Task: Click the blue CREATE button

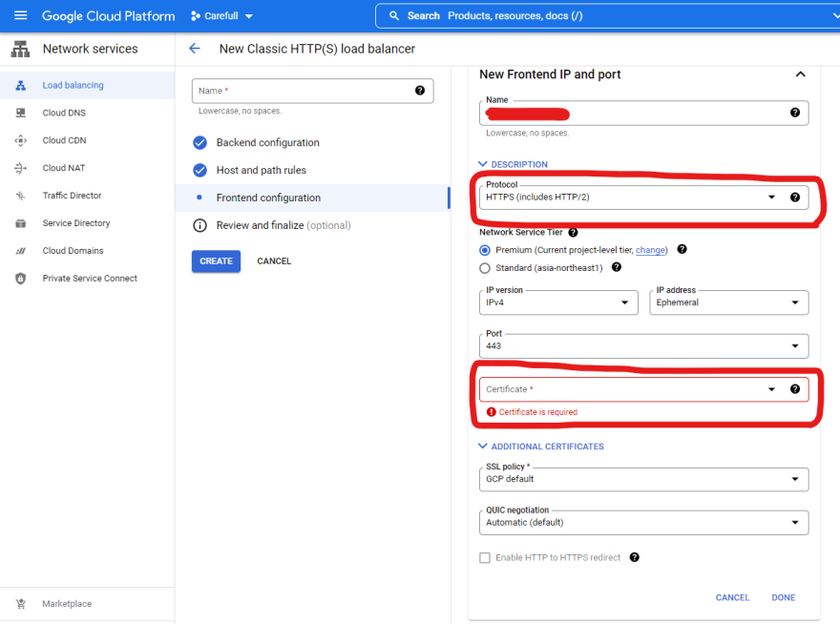Action: [216, 260]
